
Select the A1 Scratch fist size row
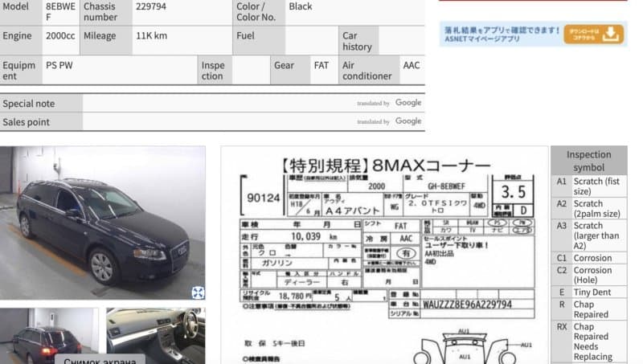(589, 186)
